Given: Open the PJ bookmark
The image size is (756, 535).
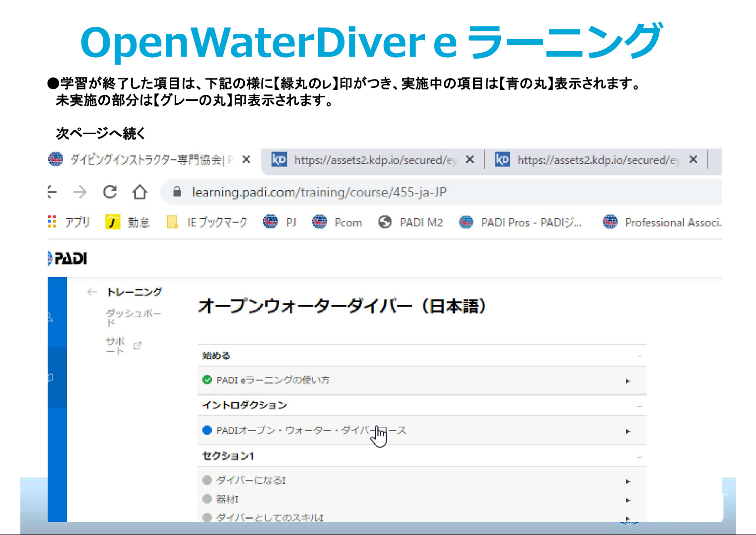Looking at the screenshot, I should (x=280, y=222).
